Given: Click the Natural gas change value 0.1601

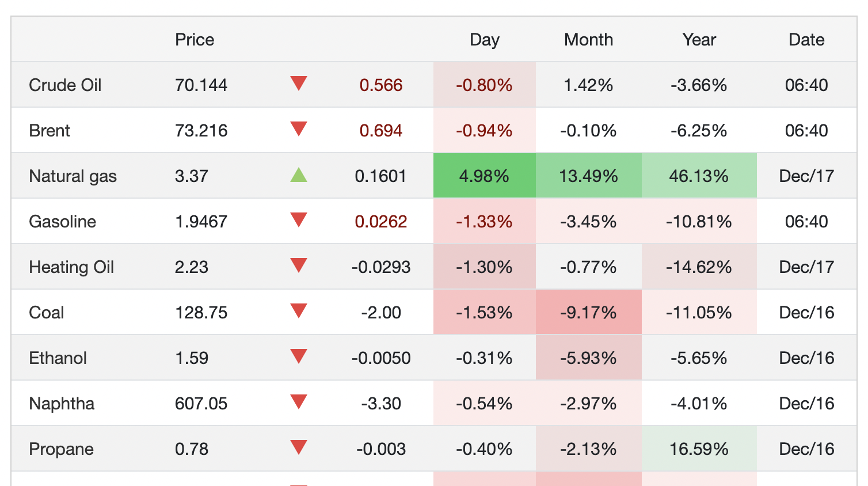Looking at the screenshot, I should coord(381,176).
